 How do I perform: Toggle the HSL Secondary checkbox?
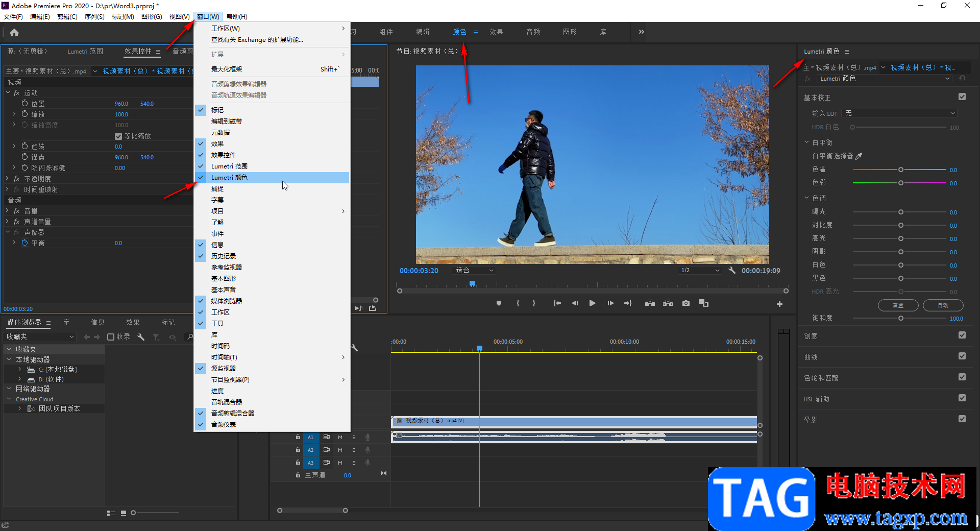[x=962, y=398]
